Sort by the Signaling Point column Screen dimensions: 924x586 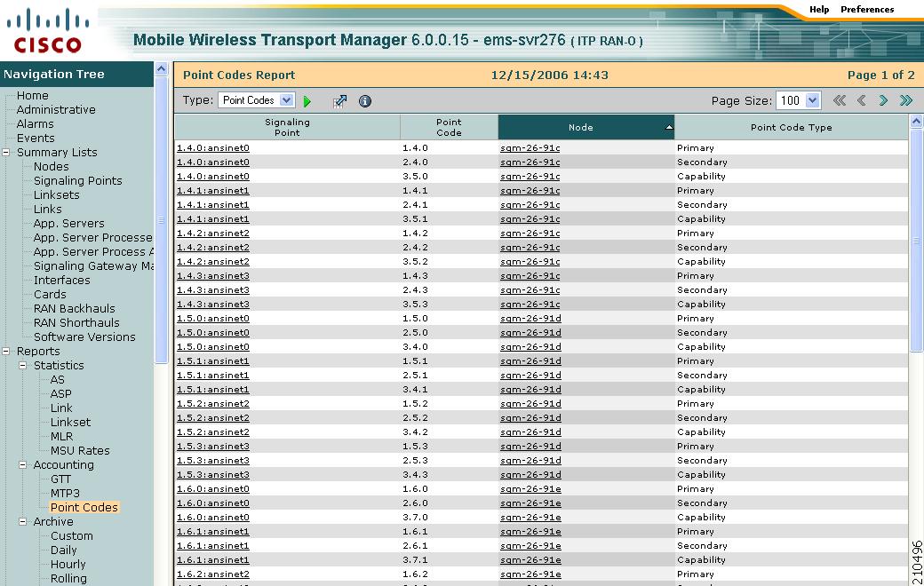287,127
